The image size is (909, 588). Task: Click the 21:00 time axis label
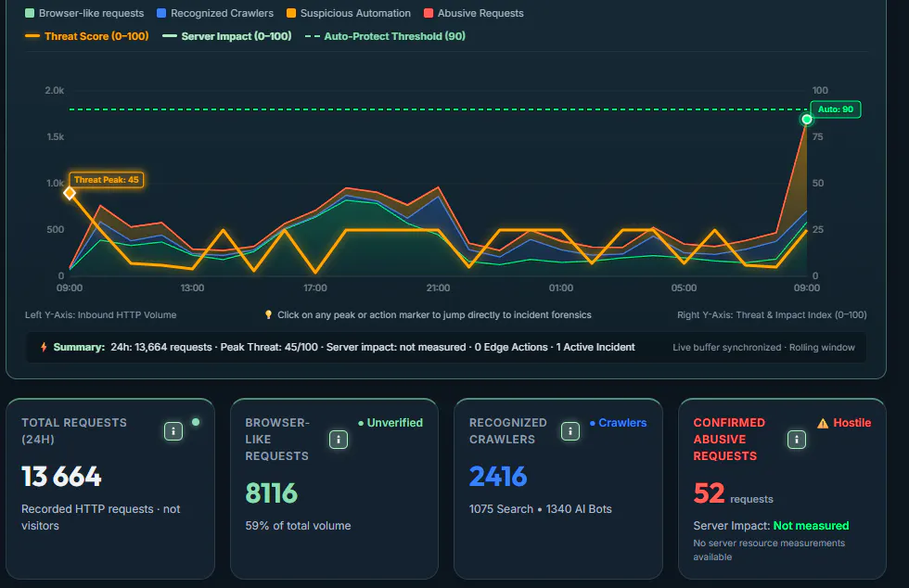coord(438,288)
